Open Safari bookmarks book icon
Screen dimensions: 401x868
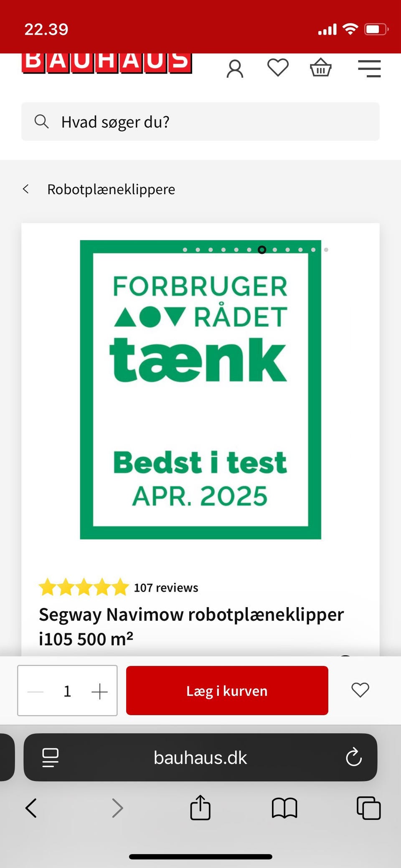pos(284,808)
